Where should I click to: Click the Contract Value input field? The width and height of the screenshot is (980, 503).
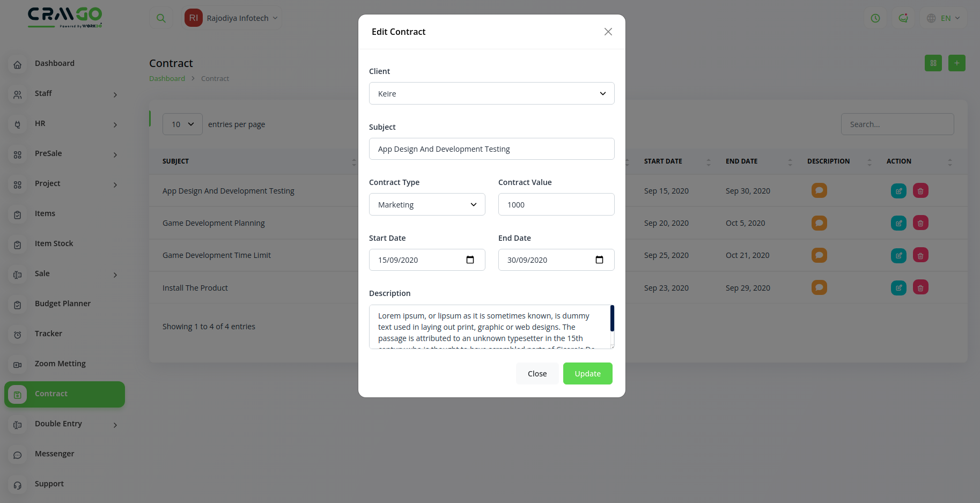(x=556, y=205)
